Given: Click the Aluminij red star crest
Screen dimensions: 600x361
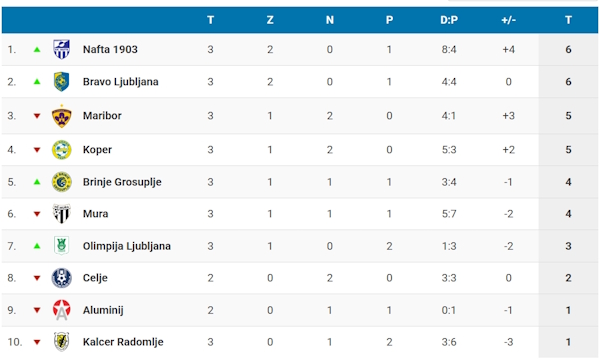Looking at the screenshot, I should click(x=61, y=310).
